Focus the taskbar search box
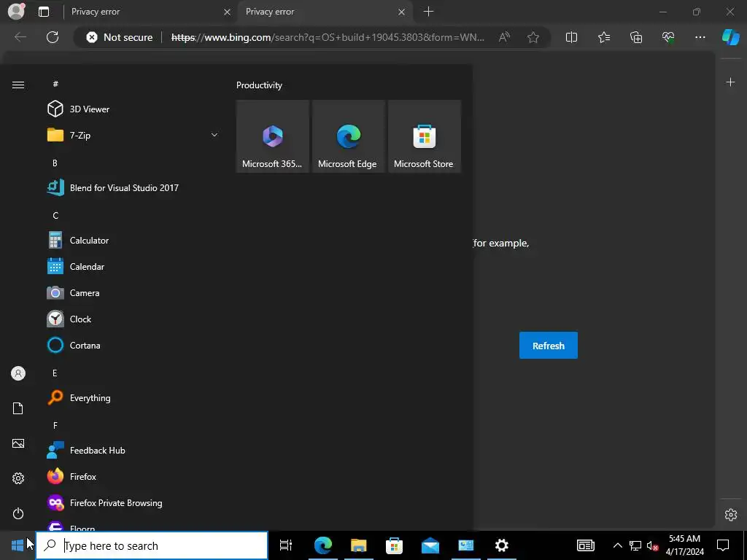The width and height of the screenshot is (747, 560). (x=152, y=545)
